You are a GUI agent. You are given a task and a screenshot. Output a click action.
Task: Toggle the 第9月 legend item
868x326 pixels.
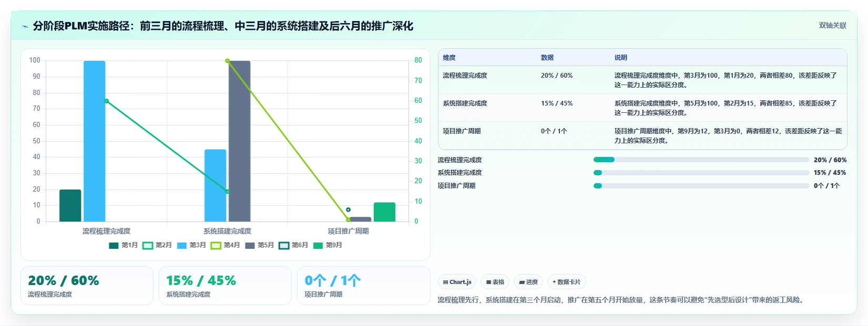[x=328, y=245]
